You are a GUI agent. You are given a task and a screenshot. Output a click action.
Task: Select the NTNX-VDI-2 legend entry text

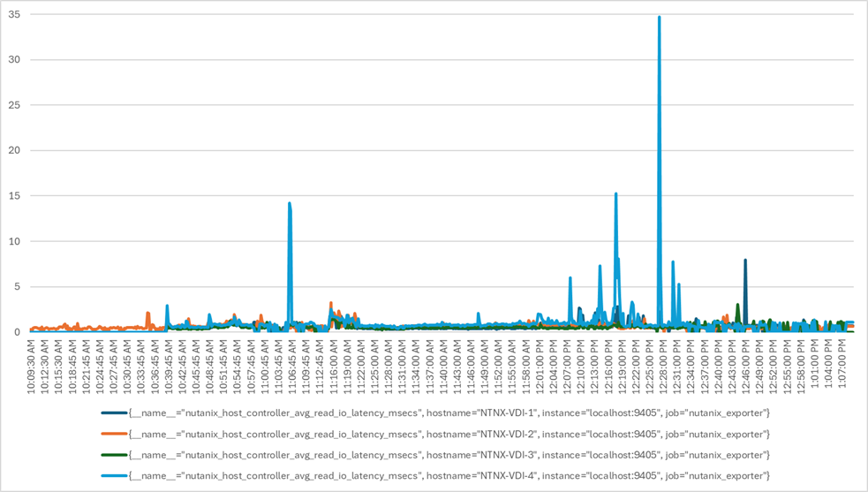point(449,434)
